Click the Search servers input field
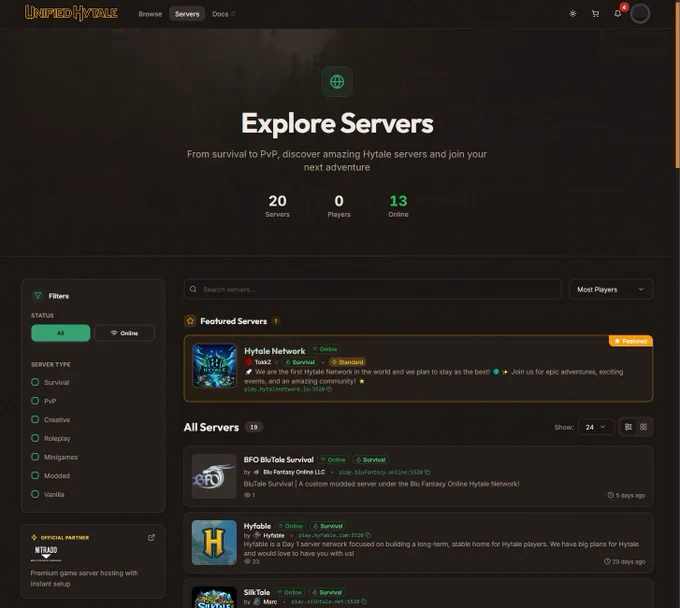 (373, 289)
